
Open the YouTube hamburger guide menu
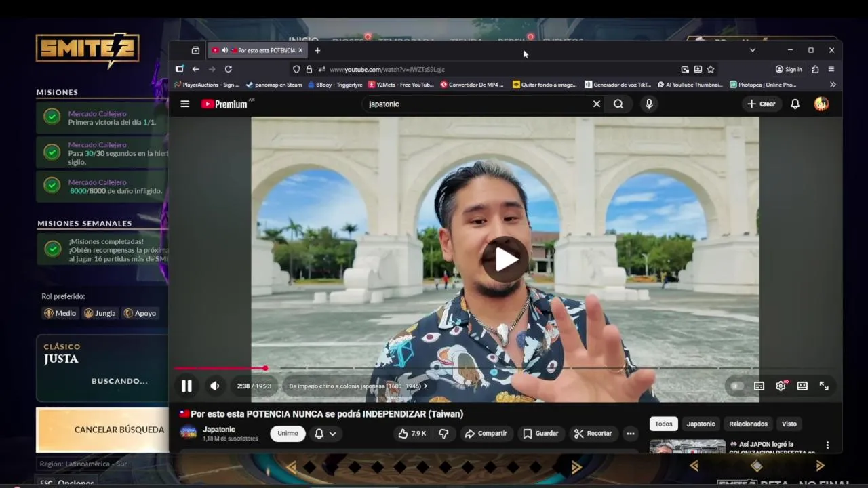pyautogui.click(x=184, y=104)
